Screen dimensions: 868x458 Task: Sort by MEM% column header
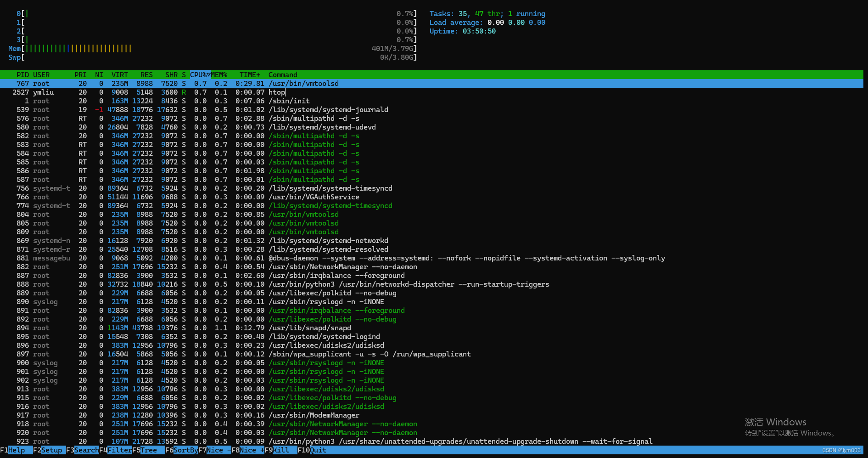click(219, 75)
